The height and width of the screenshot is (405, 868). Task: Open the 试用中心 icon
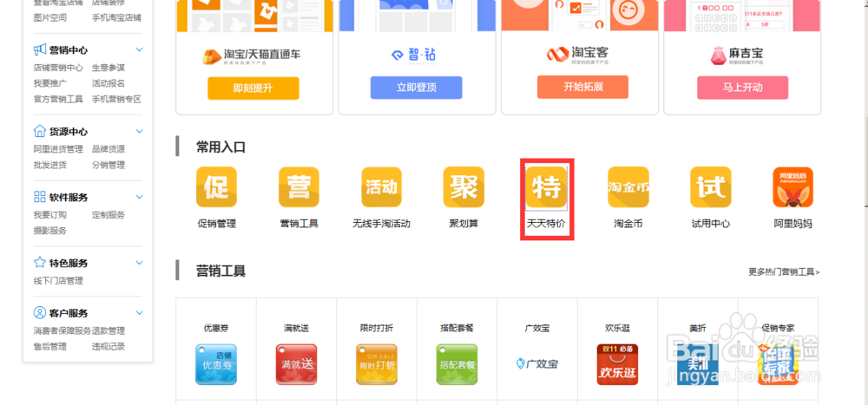711,187
